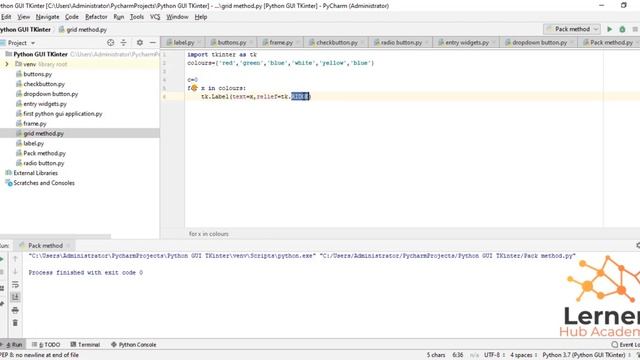
Task: Click the 4 spaces indent selector
Action: point(523,355)
